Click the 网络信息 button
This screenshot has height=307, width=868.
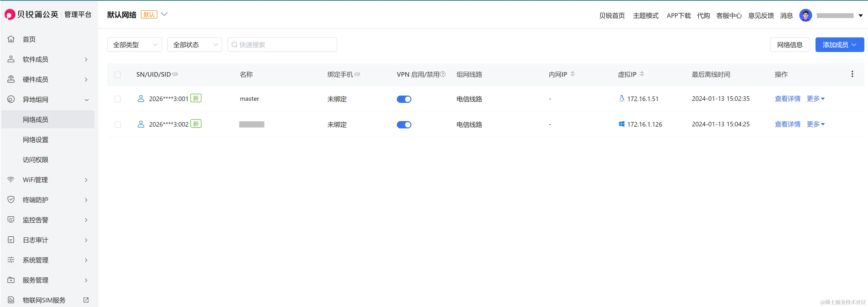(x=790, y=45)
